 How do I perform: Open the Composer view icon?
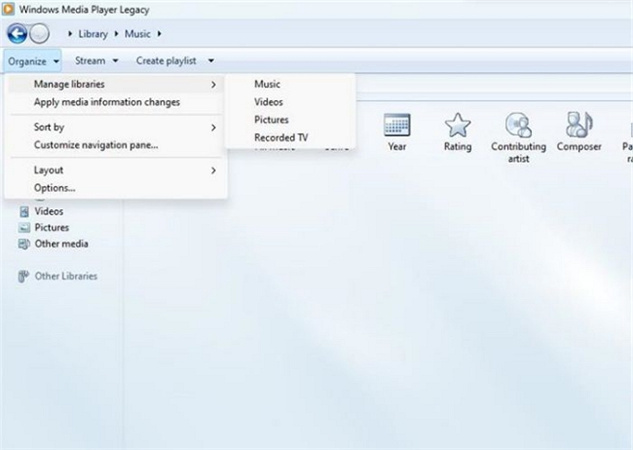tap(579, 125)
